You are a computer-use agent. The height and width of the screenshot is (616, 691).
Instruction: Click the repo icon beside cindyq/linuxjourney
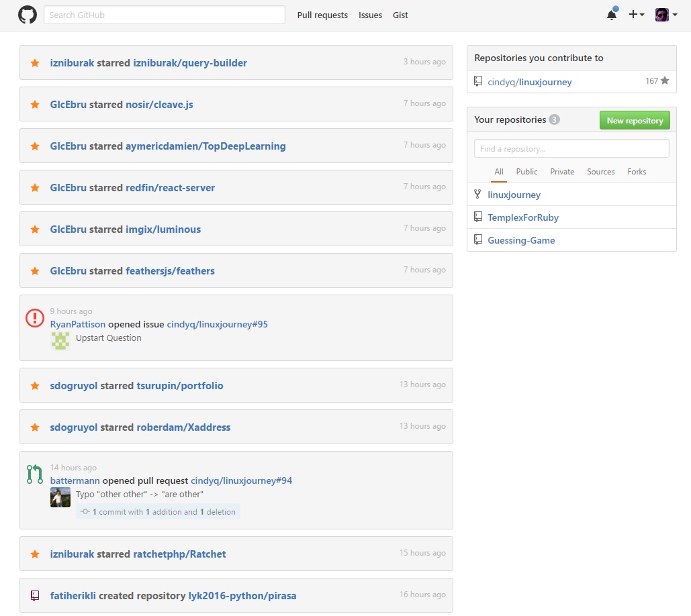(x=477, y=81)
